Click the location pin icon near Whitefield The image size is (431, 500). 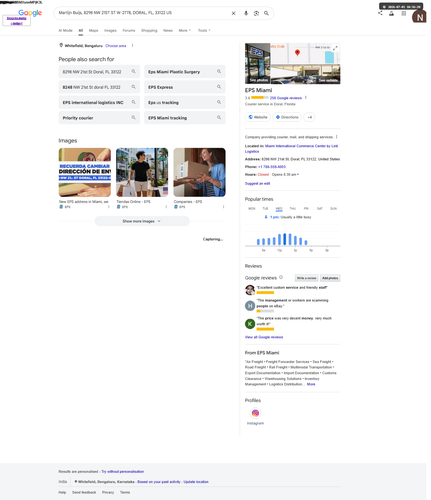click(61, 45)
